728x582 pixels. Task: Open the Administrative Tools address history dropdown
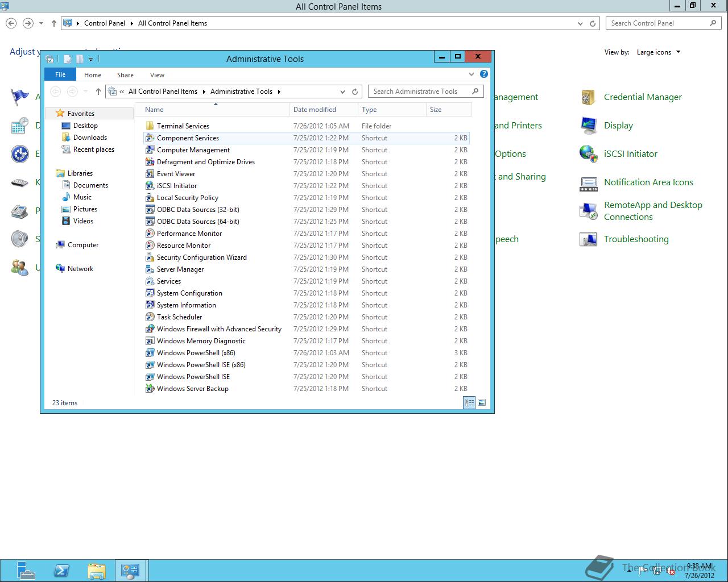tap(342, 92)
